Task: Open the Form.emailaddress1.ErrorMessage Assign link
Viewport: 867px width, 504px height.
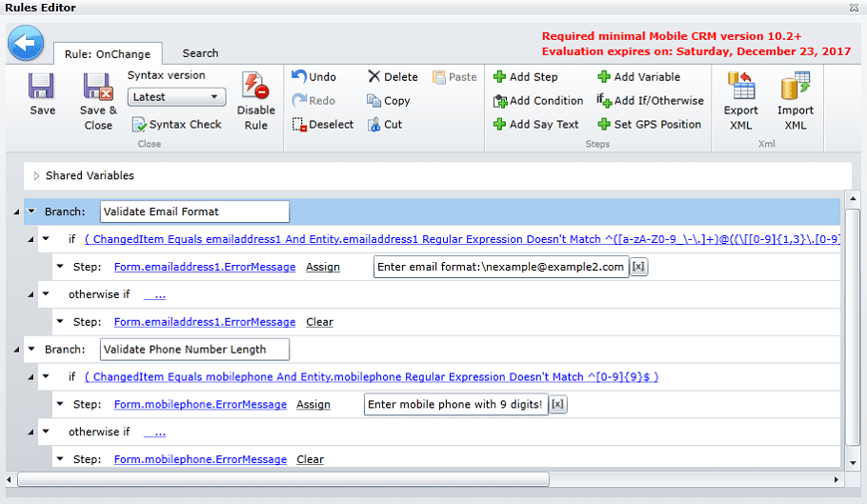Action: pyautogui.click(x=323, y=267)
